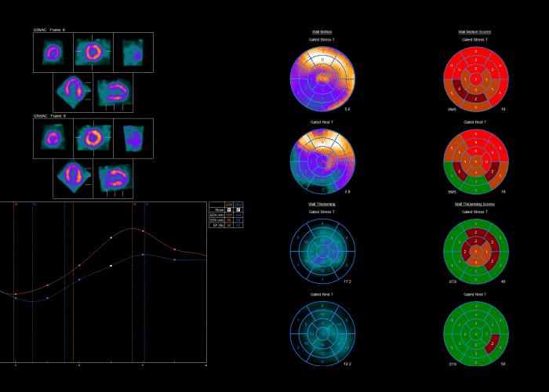Select Gated Rest wall motion scores map
549x392 pixels.
point(476,162)
